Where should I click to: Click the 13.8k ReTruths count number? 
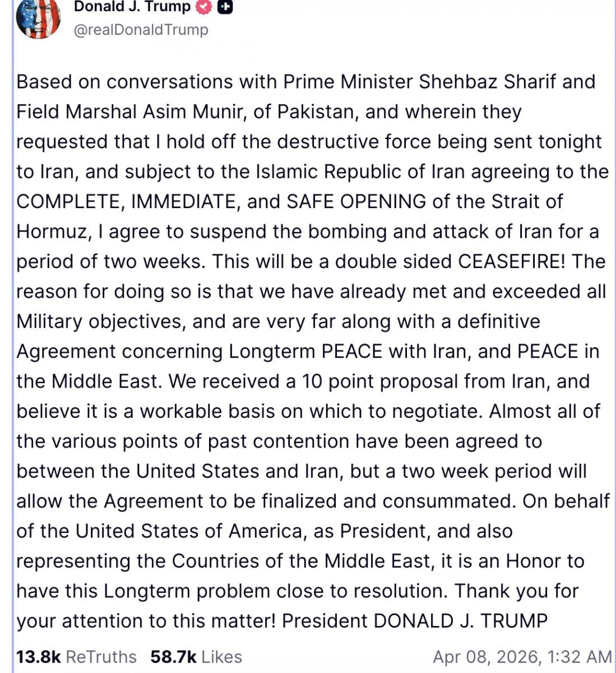click(x=38, y=657)
